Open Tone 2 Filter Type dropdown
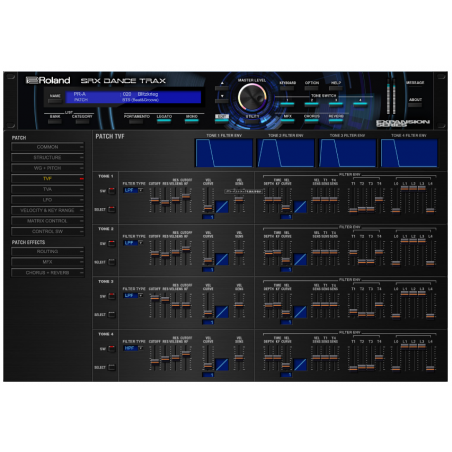This screenshot has height=452, width=452. pos(133,243)
